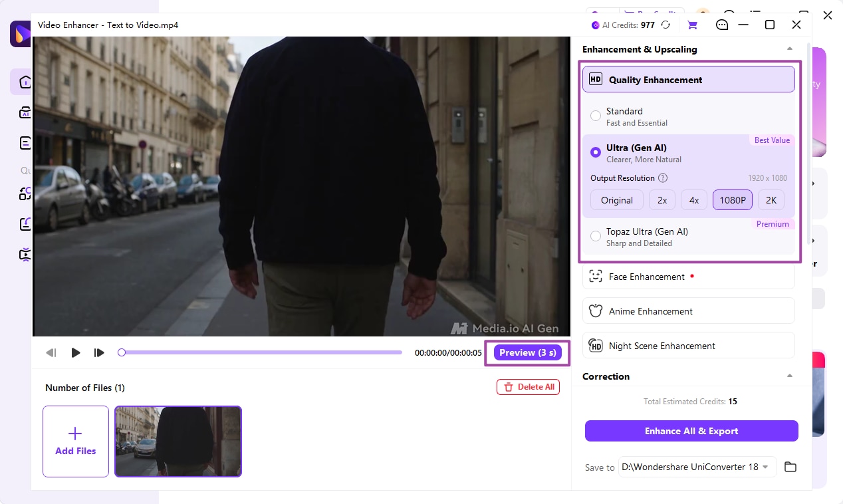Image resolution: width=843 pixels, height=504 pixels.
Task: Select the Quality Enhancement mode
Action: (689, 79)
